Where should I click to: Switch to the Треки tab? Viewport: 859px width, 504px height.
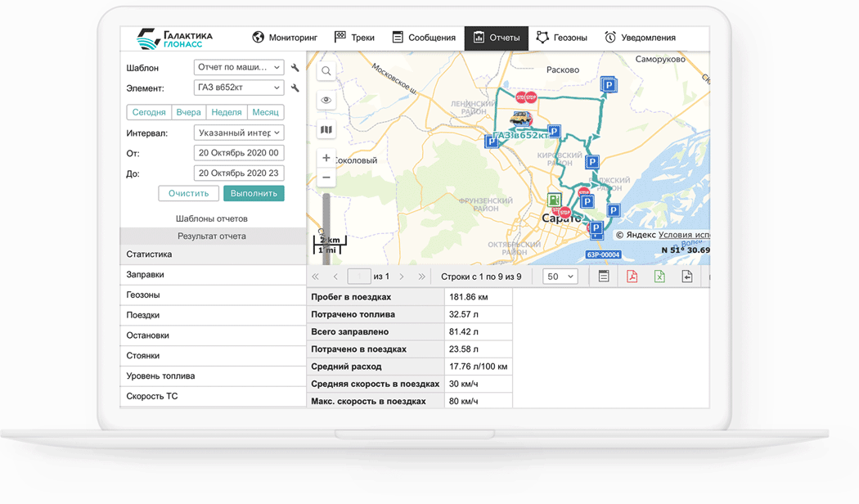click(x=354, y=38)
